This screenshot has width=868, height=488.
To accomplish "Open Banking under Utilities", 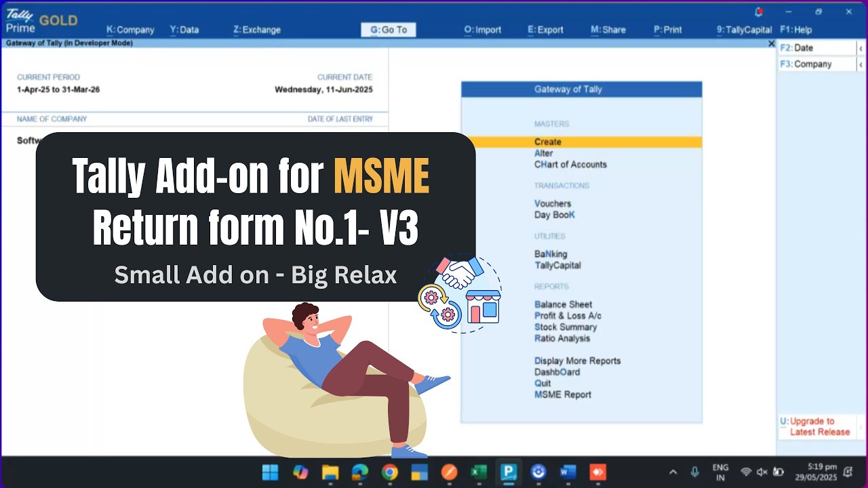I will pos(551,254).
